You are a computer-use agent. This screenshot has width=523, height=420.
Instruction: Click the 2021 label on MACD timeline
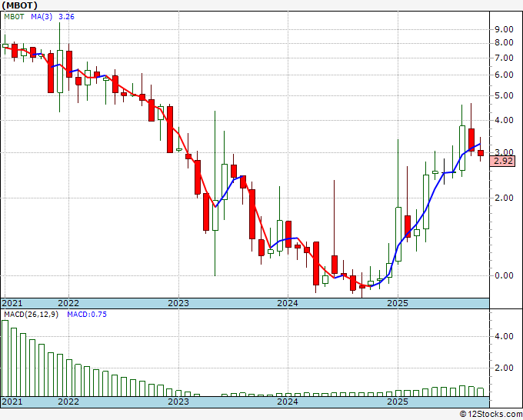click(12, 402)
